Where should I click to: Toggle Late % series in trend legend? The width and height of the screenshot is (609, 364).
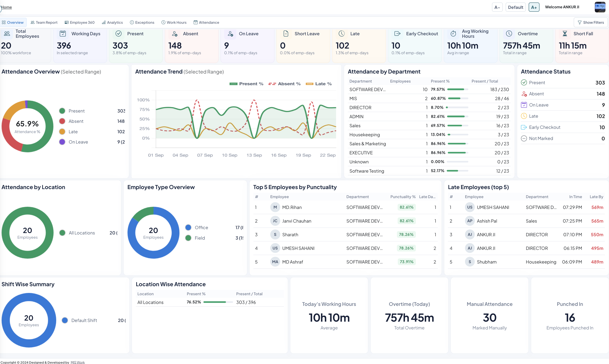[x=319, y=84]
